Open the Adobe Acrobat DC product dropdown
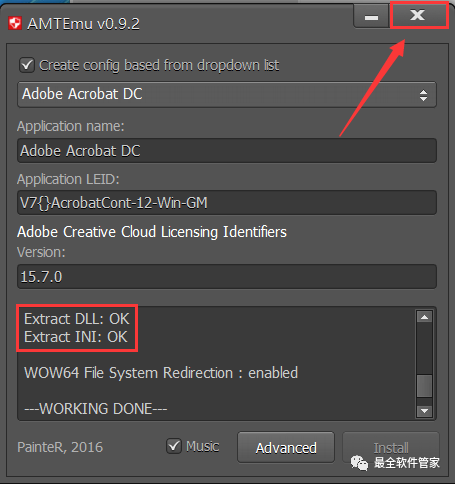Viewport: 455px width, 484px height. 227,94
